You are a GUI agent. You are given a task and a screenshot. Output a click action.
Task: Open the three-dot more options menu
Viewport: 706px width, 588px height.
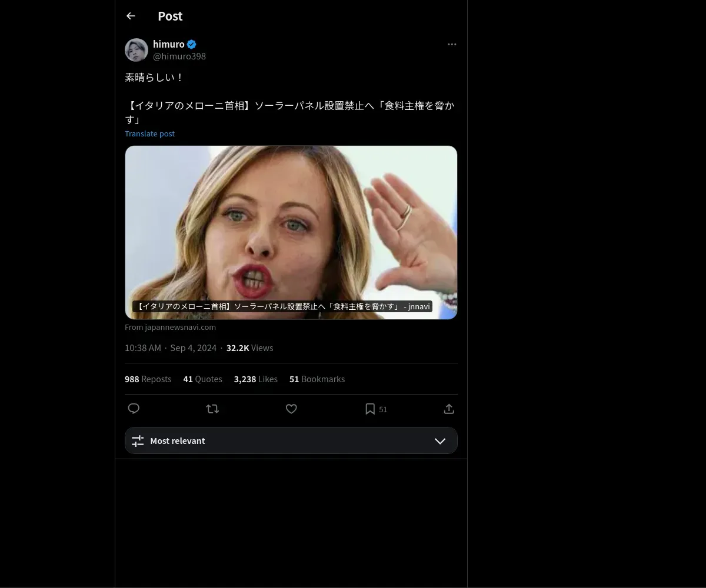click(452, 44)
